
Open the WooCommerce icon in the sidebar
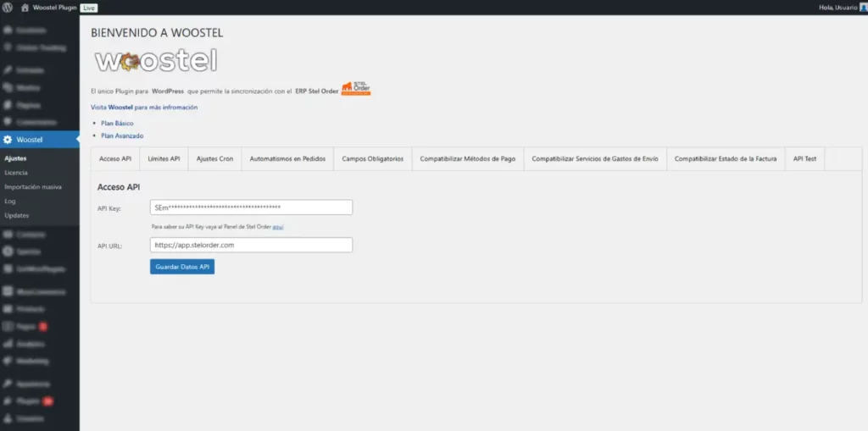click(8, 291)
